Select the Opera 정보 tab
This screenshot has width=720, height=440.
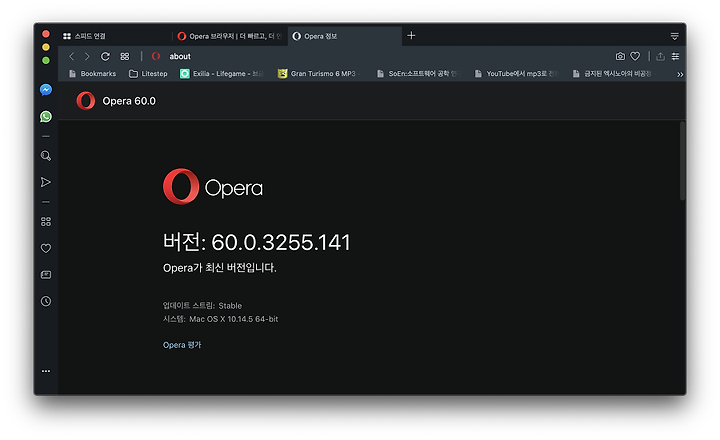point(345,36)
